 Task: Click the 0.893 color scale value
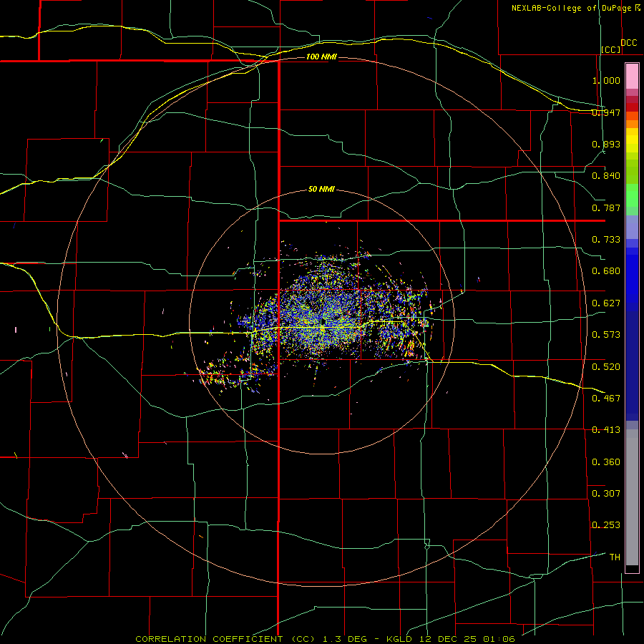coord(606,144)
